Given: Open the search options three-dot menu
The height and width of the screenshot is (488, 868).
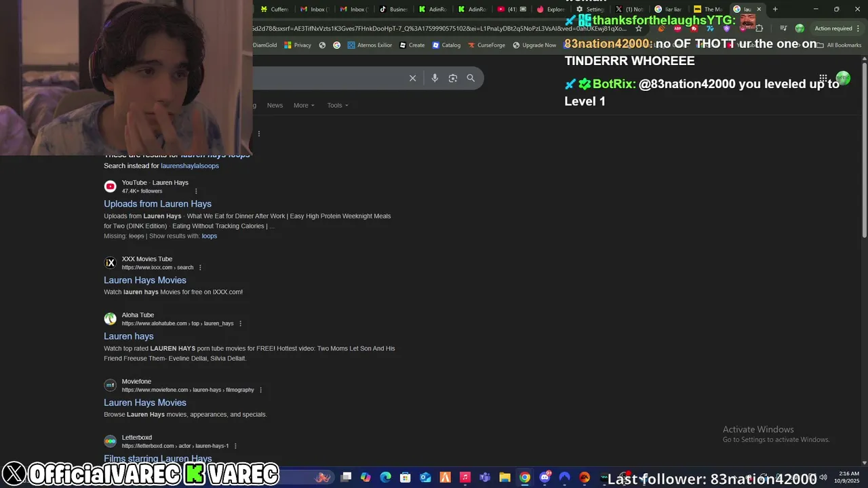Looking at the screenshot, I should [x=258, y=134].
